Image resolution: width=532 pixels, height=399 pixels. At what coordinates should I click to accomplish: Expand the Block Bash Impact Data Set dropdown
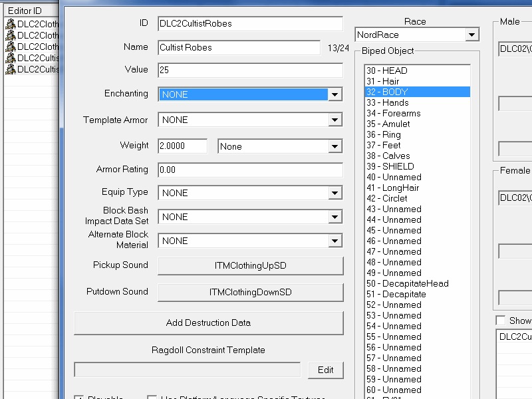pyautogui.click(x=250, y=217)
